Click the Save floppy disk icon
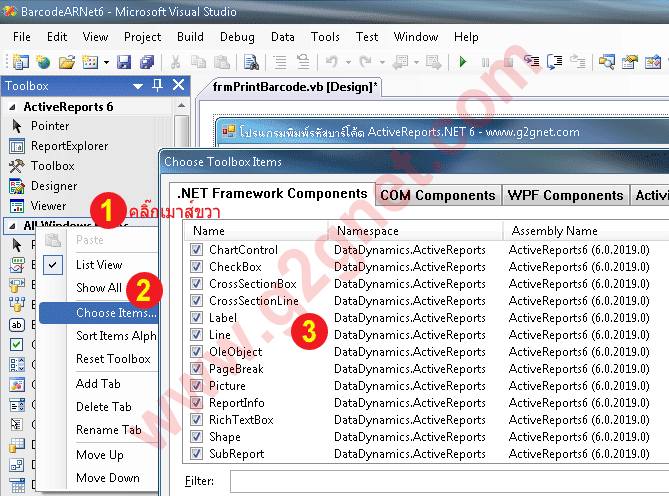The height and width of the screenshot is (496, 669). [x=124, y=62]
